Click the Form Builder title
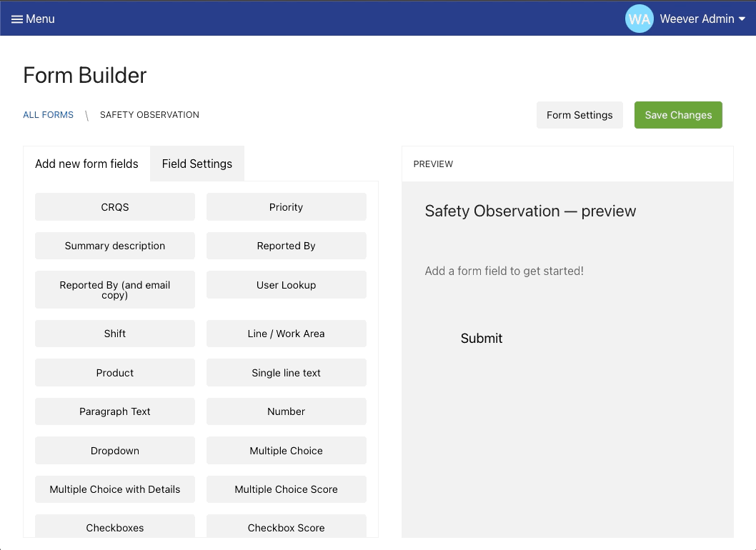Viewport: 756px width, 550px height. (85, 75)
